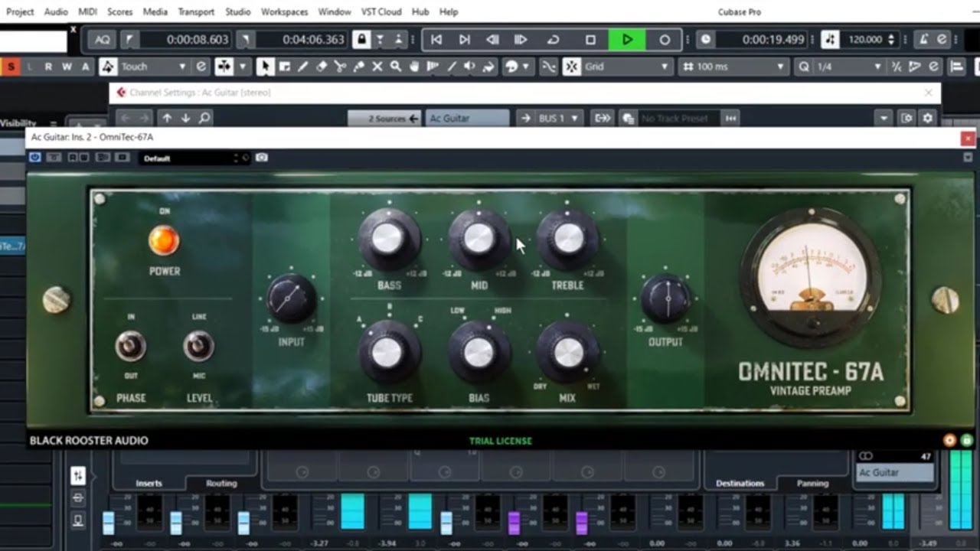The width and height of the screenshot is (980, 551).
Task: Select the Hand comp tool
Action: 414,67
